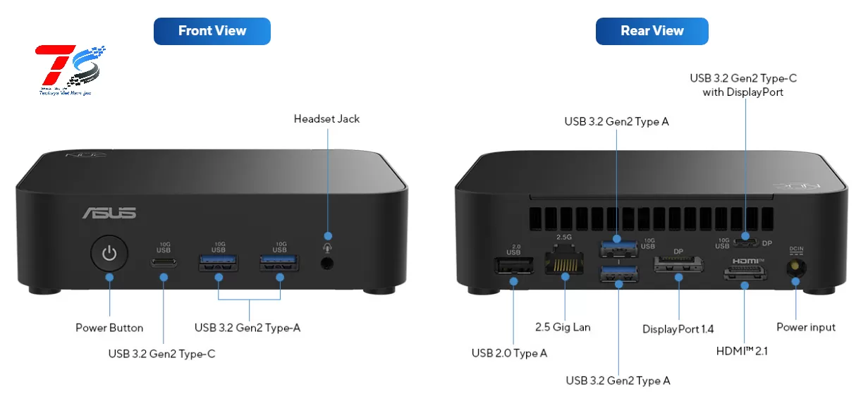Screen dimensions: 868x401
Task: Click the headset jack on the front panel
Action: (326, 264)
